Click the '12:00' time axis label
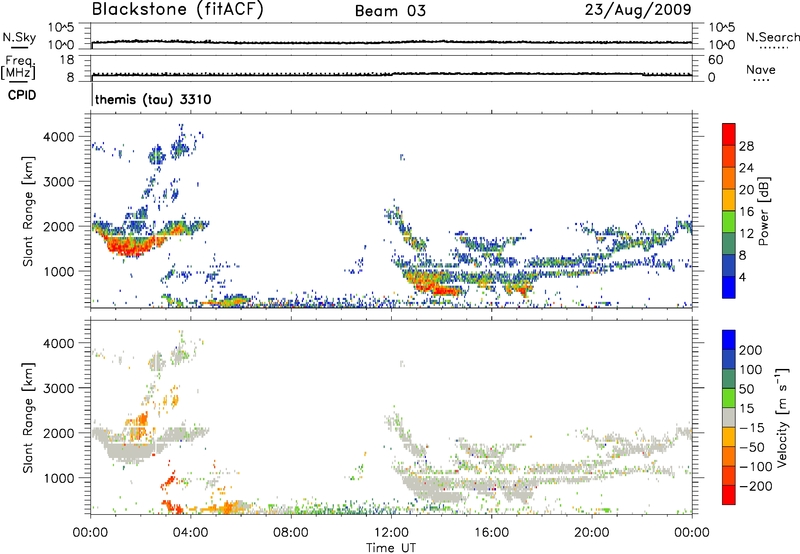The height and width of the screenshot is (554, 800). point(391,533)
